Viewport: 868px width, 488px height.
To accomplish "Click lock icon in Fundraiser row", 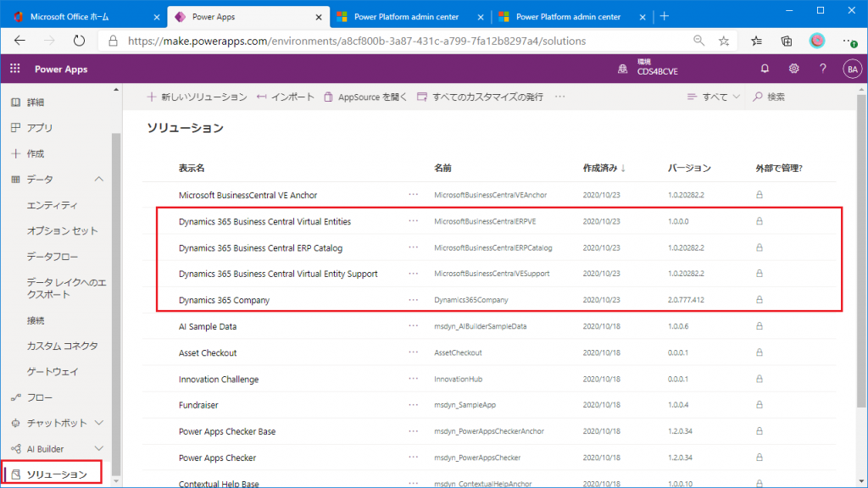I will [759, 404].
